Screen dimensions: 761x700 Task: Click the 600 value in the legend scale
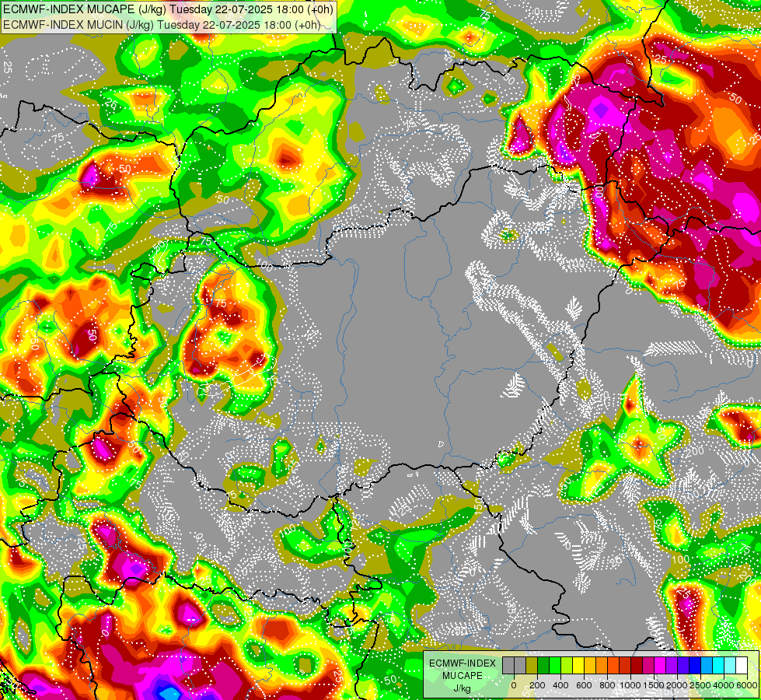(584, 685)
